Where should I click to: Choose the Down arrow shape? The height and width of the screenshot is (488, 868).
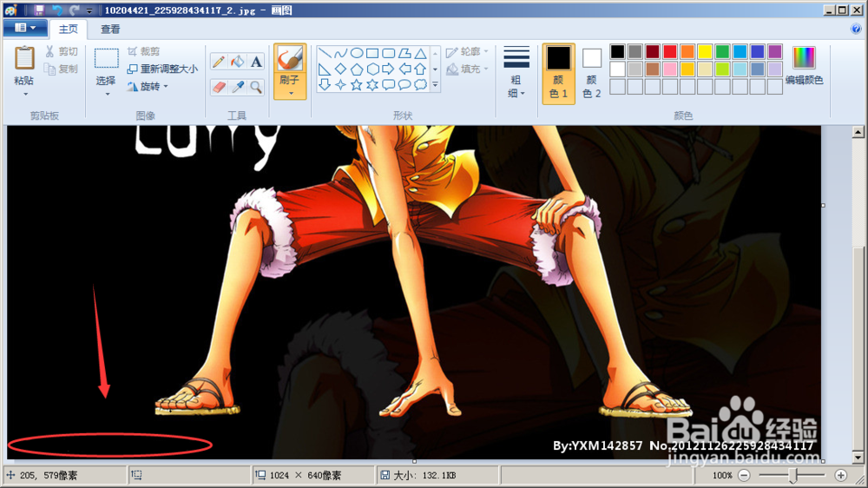pyautogui.click(x=325, y=85)
